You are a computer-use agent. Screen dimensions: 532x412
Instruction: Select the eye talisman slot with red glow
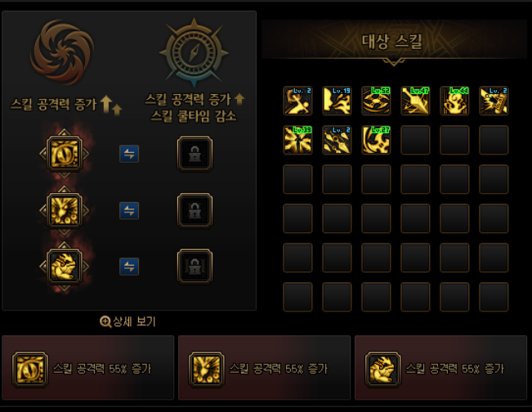pyautogui.click(x=65, y=154)
